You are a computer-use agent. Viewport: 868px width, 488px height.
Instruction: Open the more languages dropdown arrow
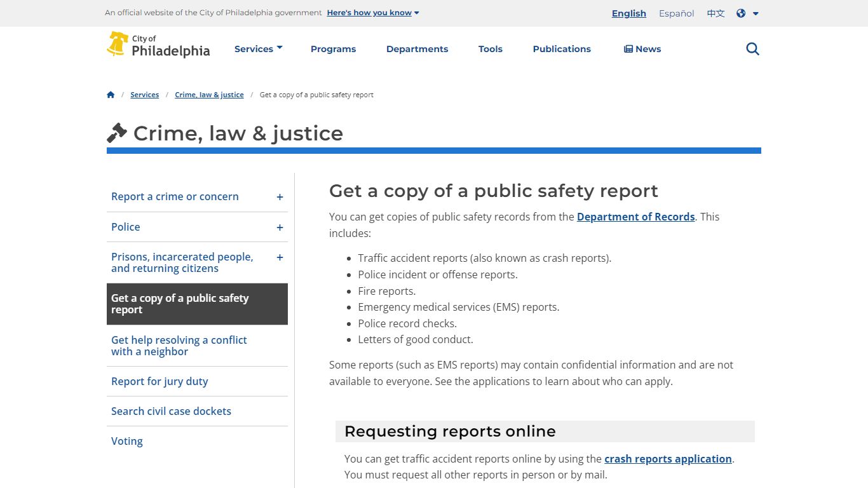(756, 13)
